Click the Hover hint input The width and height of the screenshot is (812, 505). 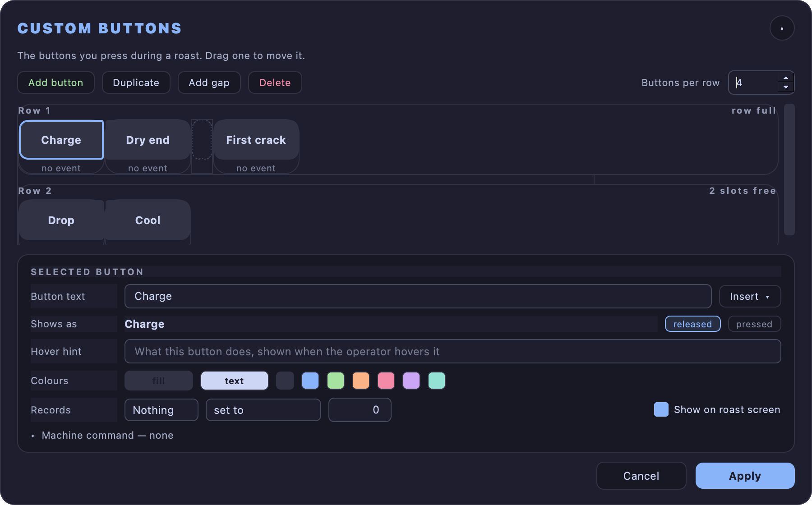click(452, 351)
